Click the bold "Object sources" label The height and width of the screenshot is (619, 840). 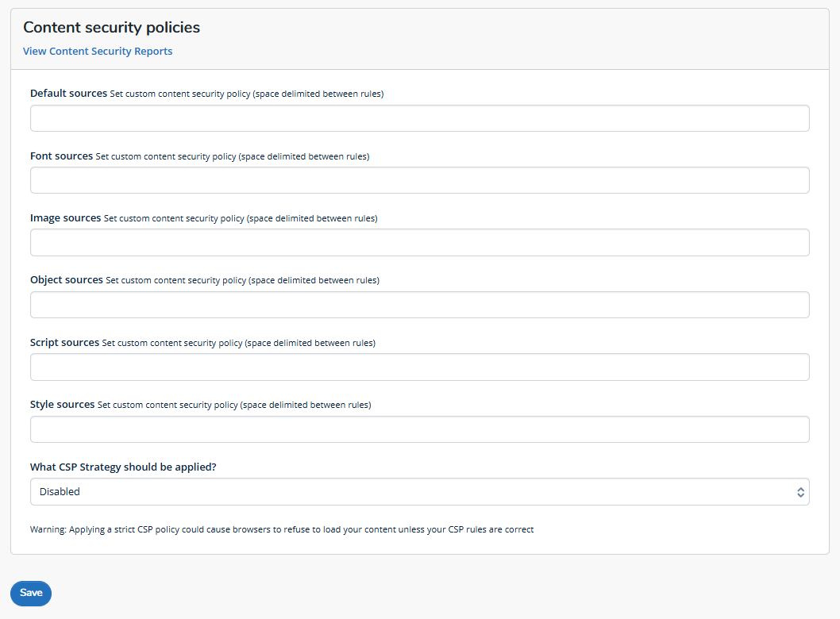pos(67,280)
